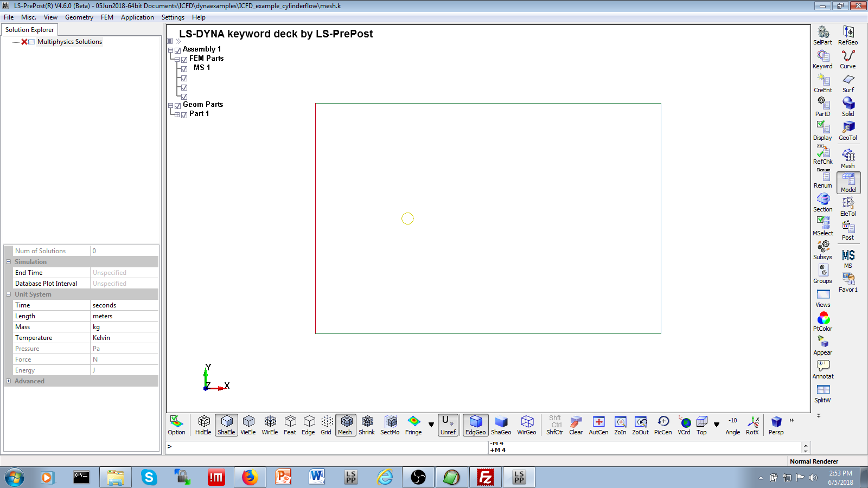This screenshot has height=488, width=868.
Task: Switch to HidEle hidden-line view
Action: tap(203, 425)
